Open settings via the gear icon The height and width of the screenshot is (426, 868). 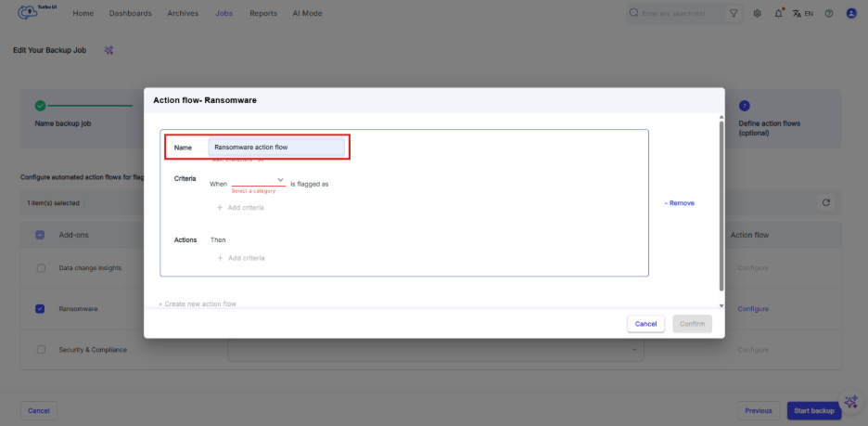[x=758, y=14]
